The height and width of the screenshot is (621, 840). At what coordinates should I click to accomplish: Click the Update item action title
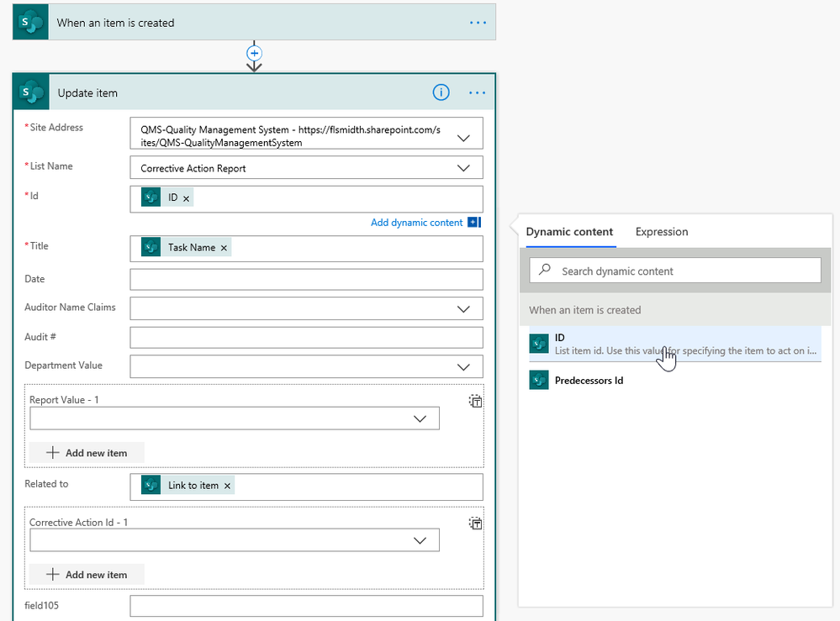click(87, 93)
